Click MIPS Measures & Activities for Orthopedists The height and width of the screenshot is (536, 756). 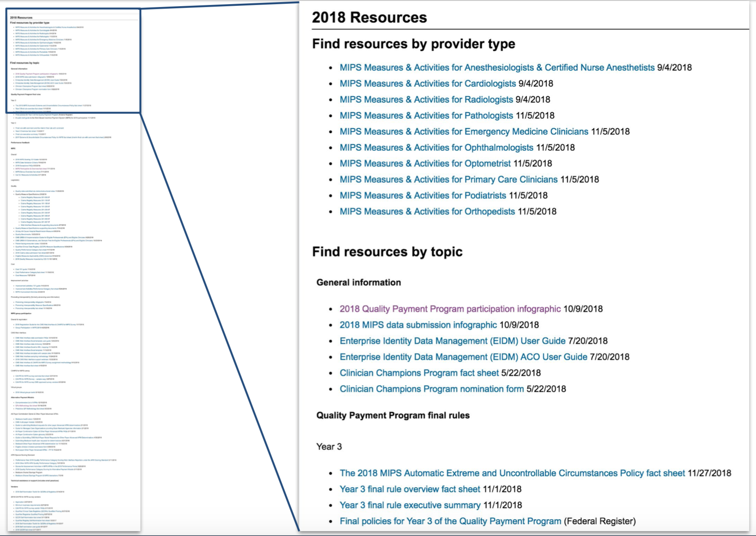427,211
